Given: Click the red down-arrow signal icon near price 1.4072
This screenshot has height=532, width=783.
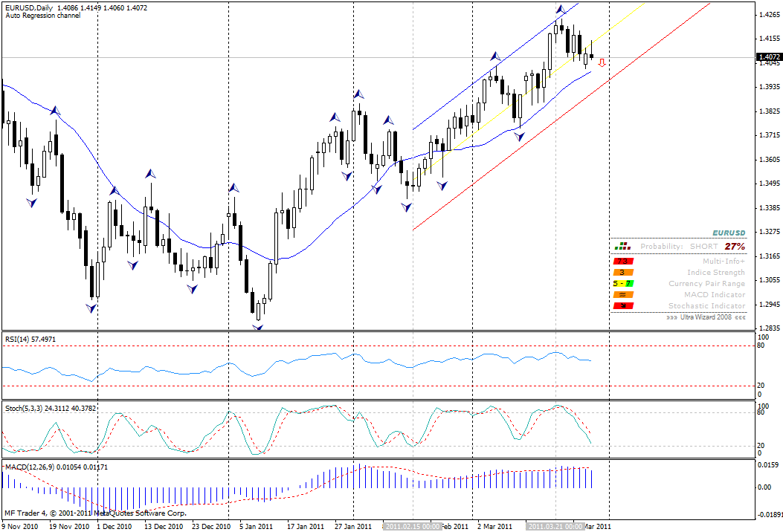Looking at the screenshot, I should pyautogui.click(x=602, y=62).
